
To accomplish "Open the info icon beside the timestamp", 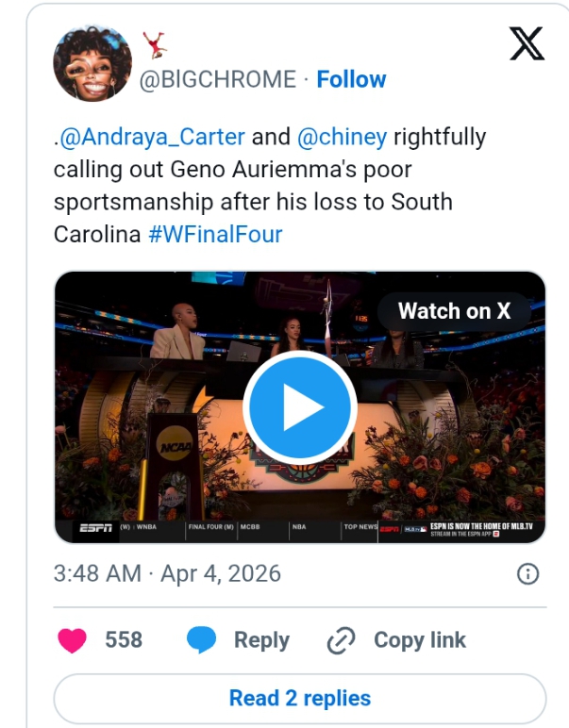I will [528, 573].
